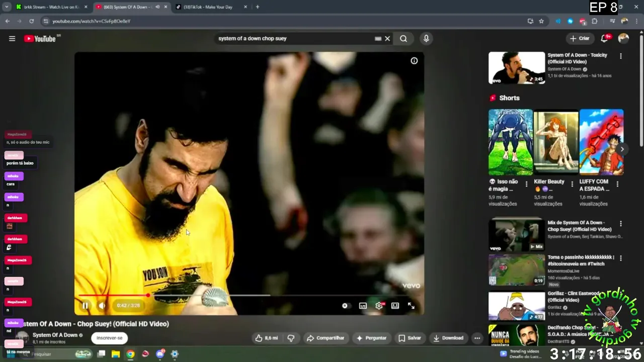Open the taskbar settings gear app
The width and height of the screenshot is (644, 362).
175,354
